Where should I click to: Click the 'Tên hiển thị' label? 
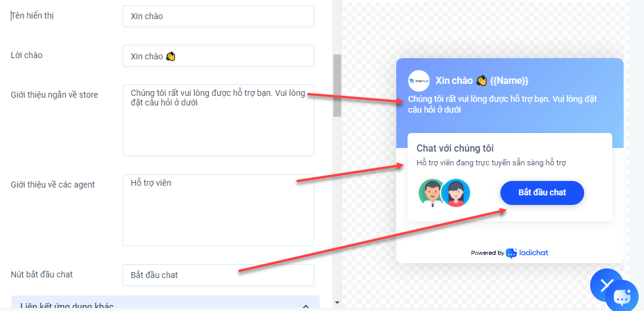[x=32, y=16]
